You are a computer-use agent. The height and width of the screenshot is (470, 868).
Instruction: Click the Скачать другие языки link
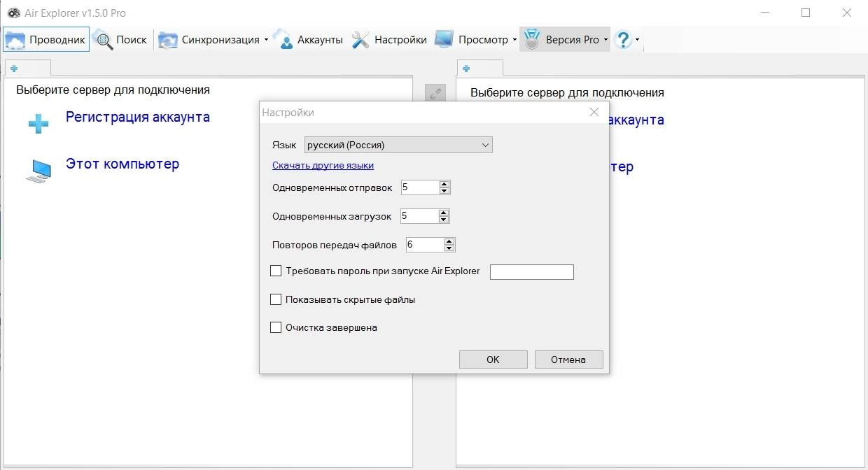(323, 166)
